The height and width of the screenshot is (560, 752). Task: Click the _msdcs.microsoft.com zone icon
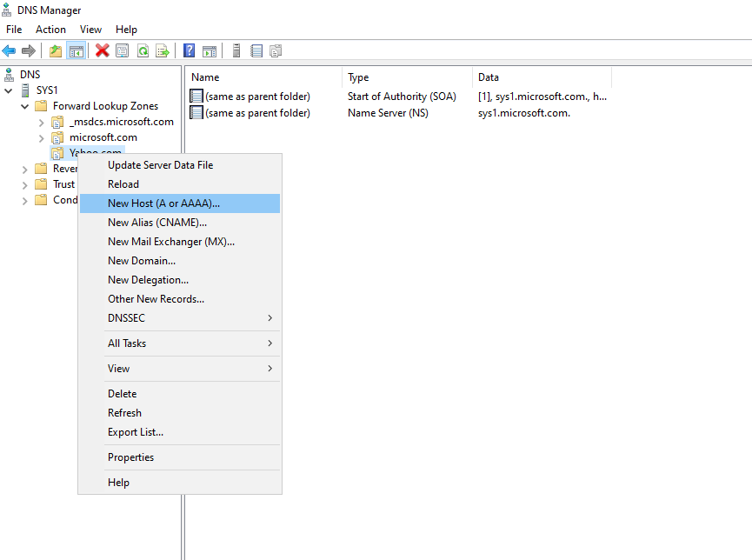tap(57, 122)
